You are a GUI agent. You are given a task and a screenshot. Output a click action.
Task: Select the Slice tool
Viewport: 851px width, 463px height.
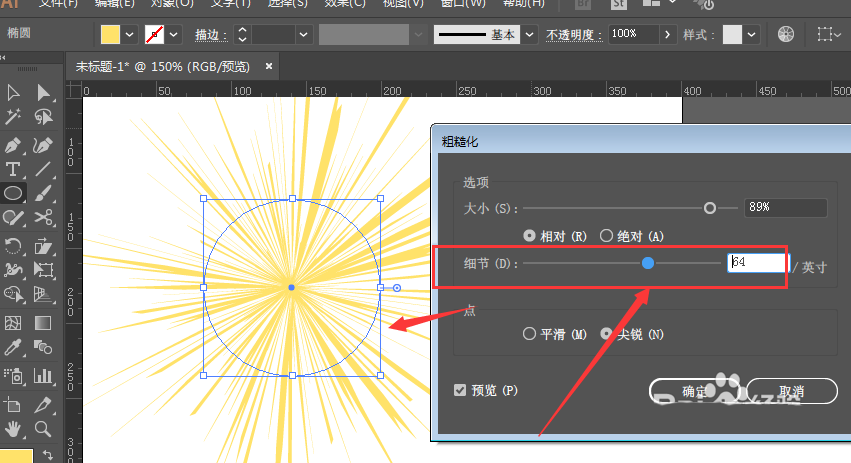click(43, 405)
